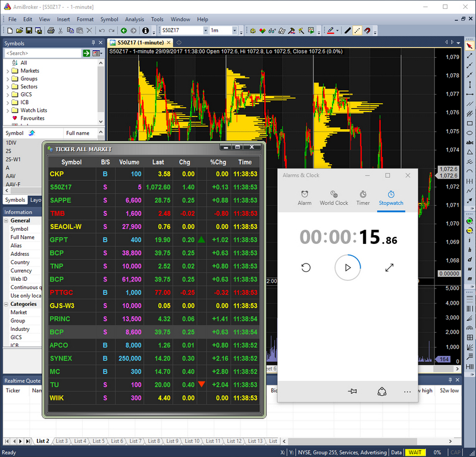The width and height of the screenshot is (476, 457).
Task: Open the symbol S50Z17 dropdown
Action: [x=205, y=30]
